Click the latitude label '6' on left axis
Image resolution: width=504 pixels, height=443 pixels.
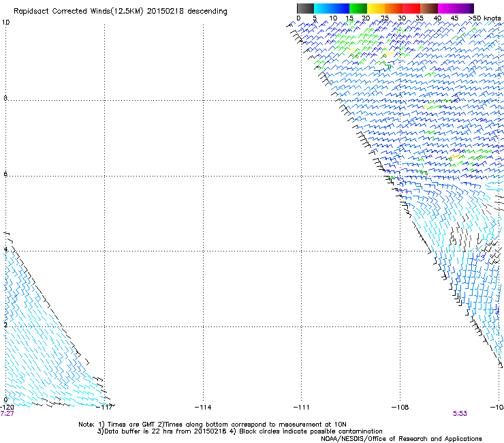coord(5,174)
